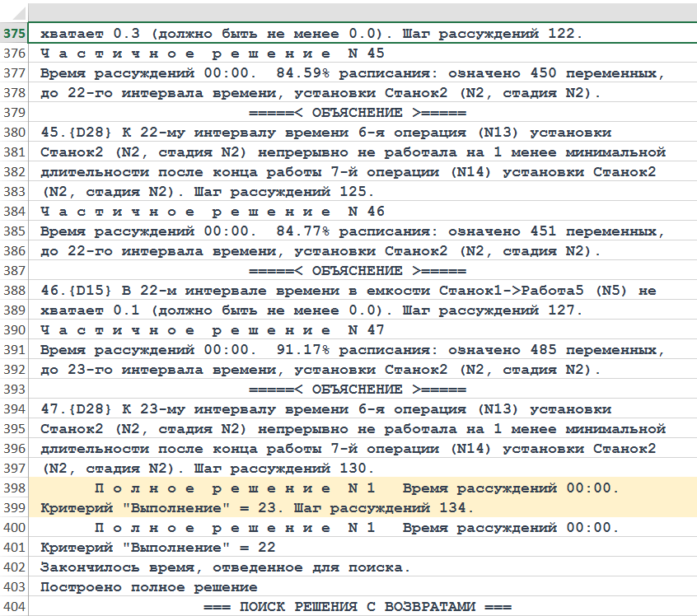
Task: Select highlighted 'Полное решение N 1' cell in row 398
Action: click(357, 488)
